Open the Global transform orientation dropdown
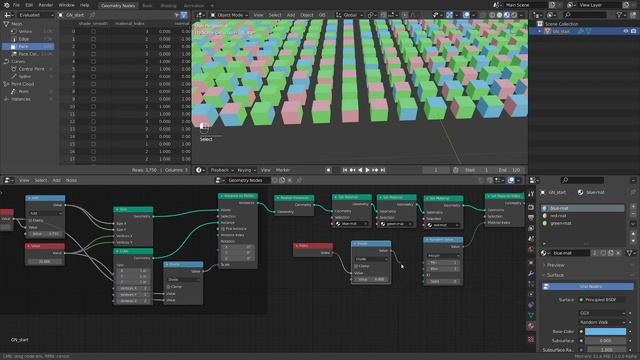The image size is (640, 360). (x=349, y=15)
